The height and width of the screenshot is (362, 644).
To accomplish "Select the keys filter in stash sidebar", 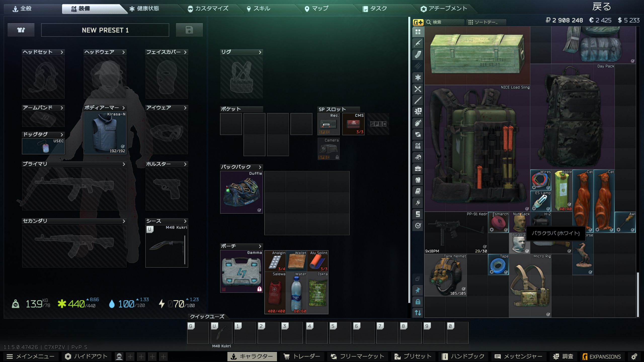I will (418, 203).
